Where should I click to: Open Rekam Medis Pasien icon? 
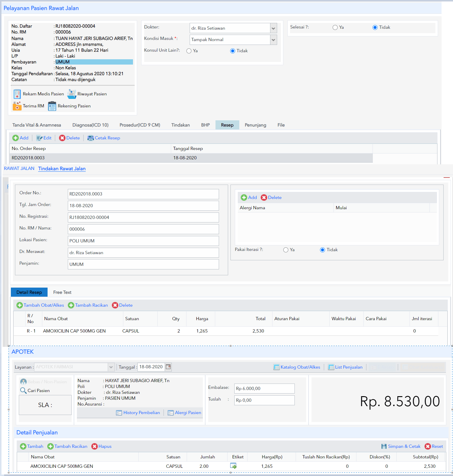point(17,94)
